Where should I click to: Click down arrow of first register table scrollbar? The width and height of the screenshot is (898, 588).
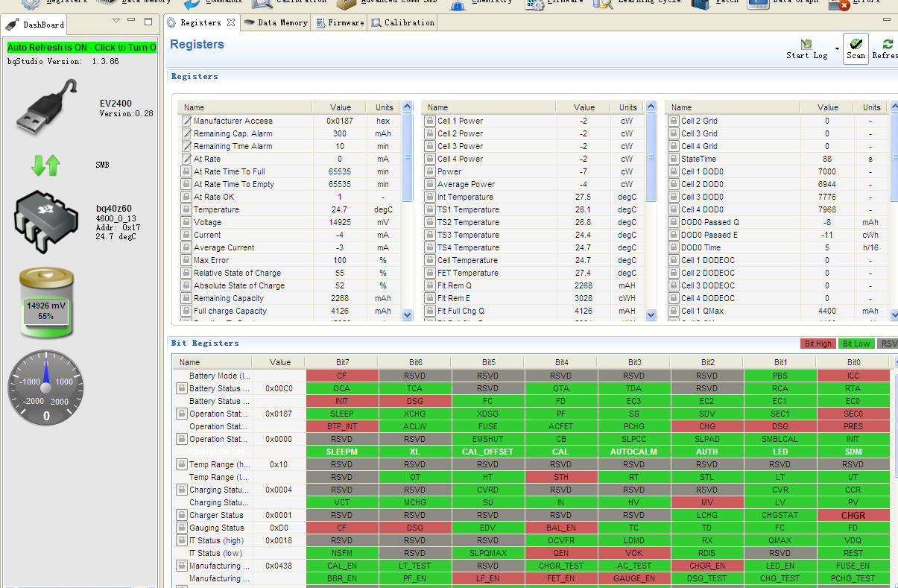point(408,315)
